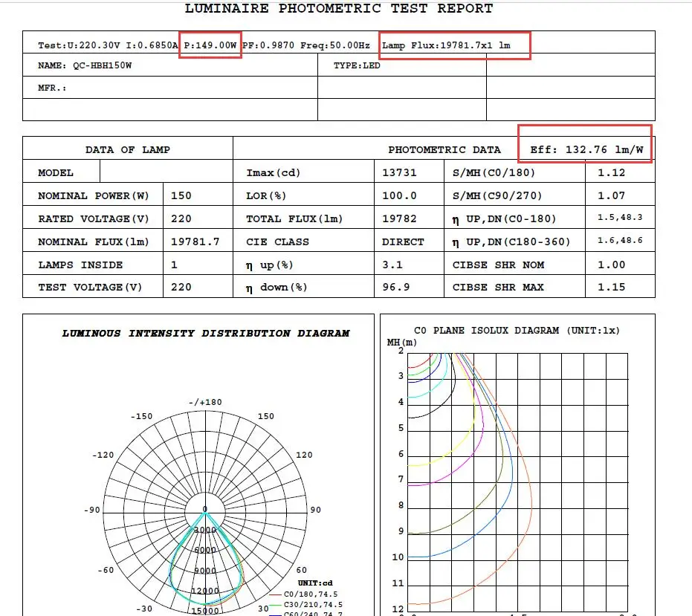
Task: Click the "η UP,DN(C180-360)" label
Action: coord(511,242)
